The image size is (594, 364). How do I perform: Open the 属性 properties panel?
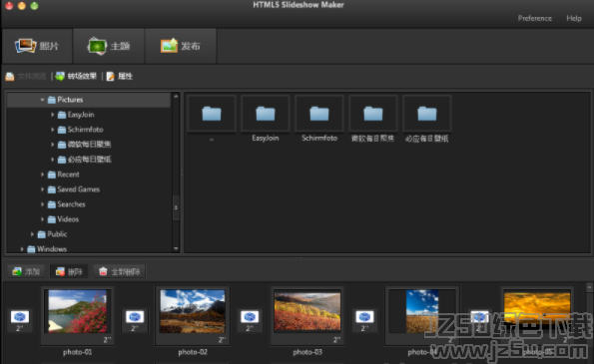120,77
